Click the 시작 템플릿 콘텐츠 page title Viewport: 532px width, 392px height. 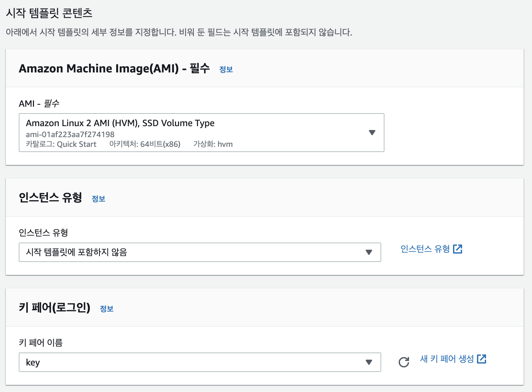pos(49,13)
